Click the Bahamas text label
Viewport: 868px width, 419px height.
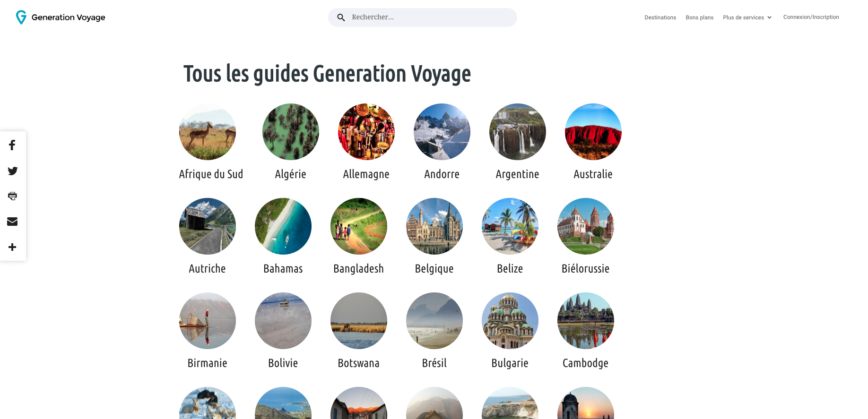283,269
